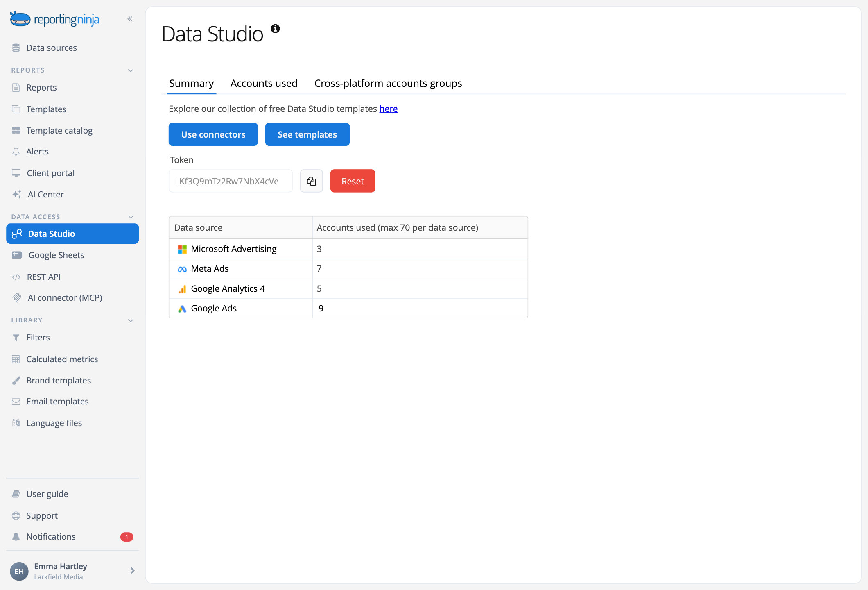Click the See templates button
This screenshot has height=590, width=868.
coord(307,134)
